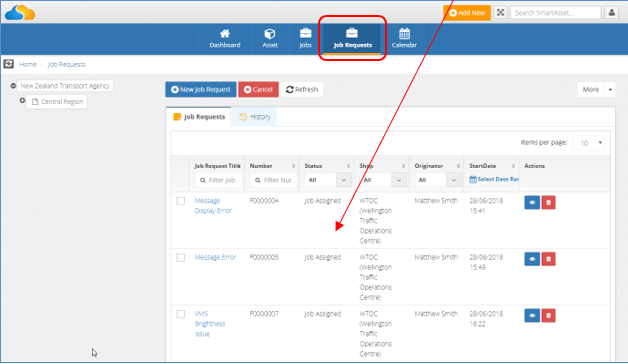Delete the Message Error request via trash icon
628x364 pixels.
(548, 259)
